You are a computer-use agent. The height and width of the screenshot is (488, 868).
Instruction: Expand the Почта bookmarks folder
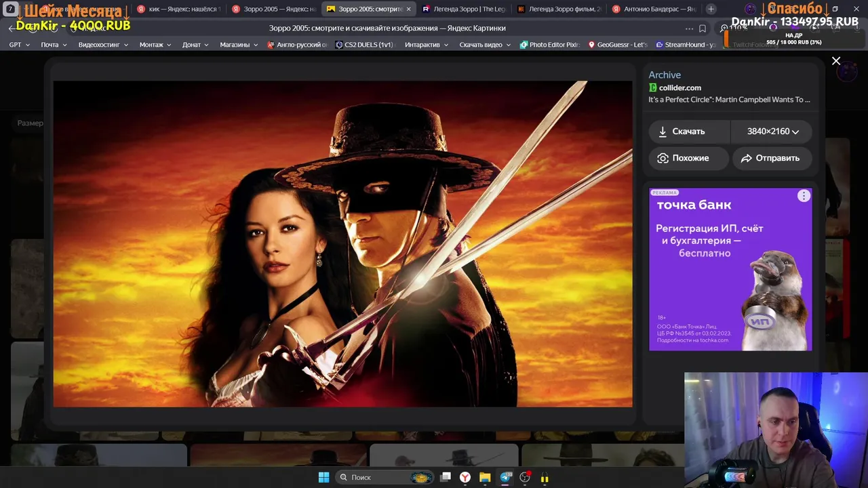pyautogui.click(x=54, y=45)
